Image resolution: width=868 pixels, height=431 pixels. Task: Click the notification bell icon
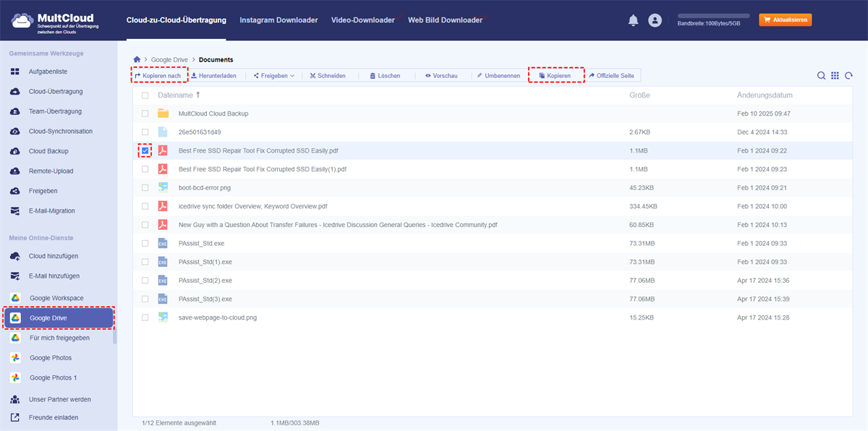pyautogui.click(x=633, y=20)
